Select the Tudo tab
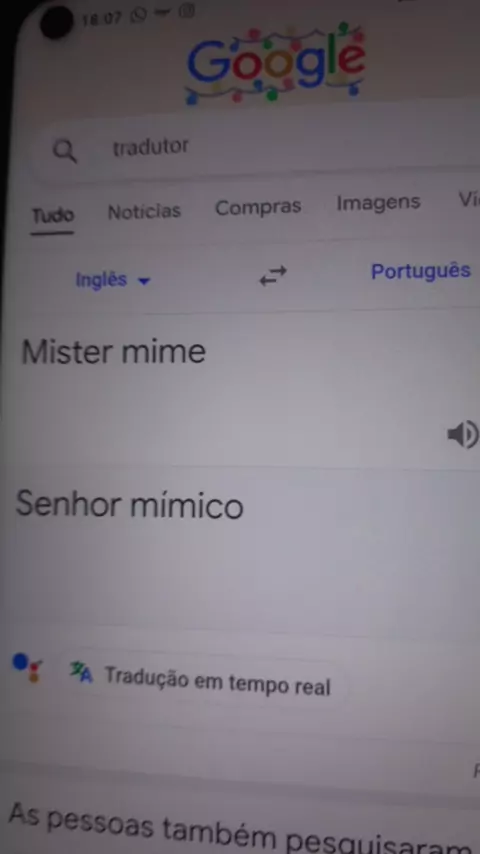The height and width of the screenshot is (854, 480). tap(52, 215)
